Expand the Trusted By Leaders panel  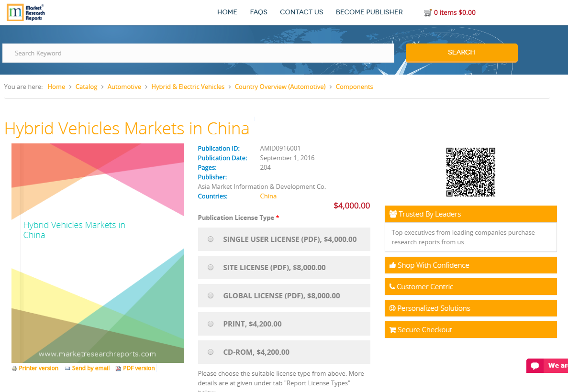pyautogui.click(x=470, y=214)
